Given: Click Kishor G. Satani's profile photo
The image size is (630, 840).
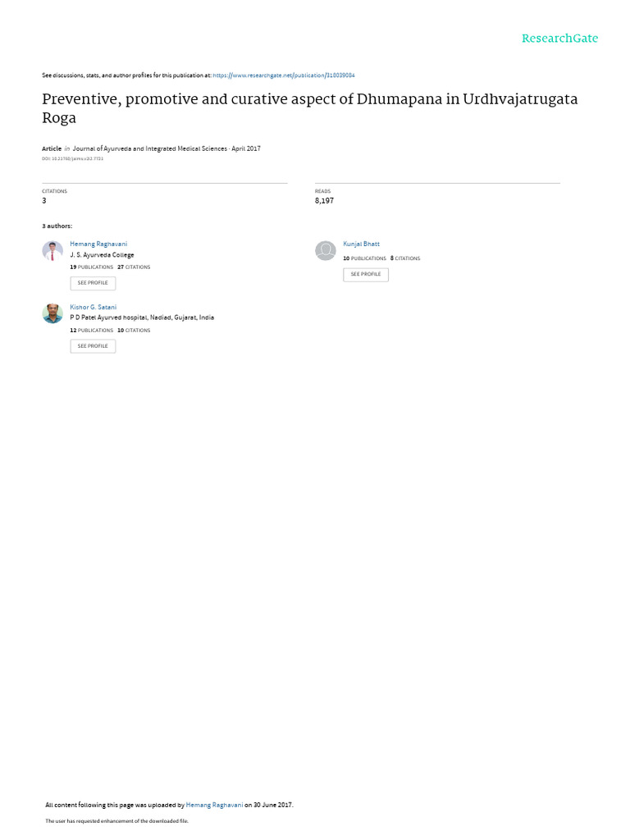Looking at the screenshot, I should 52,313.
